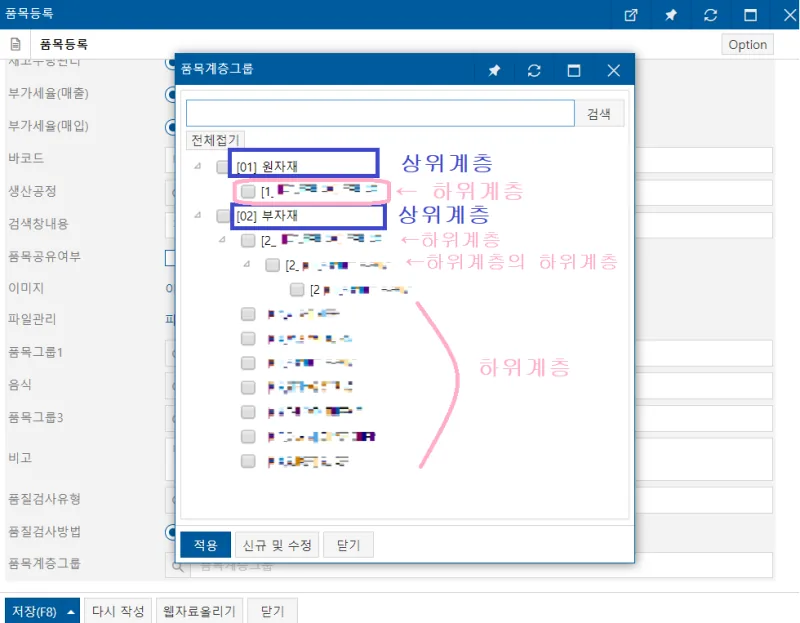Refresh the main 품목등록 window

click(710, 15)
